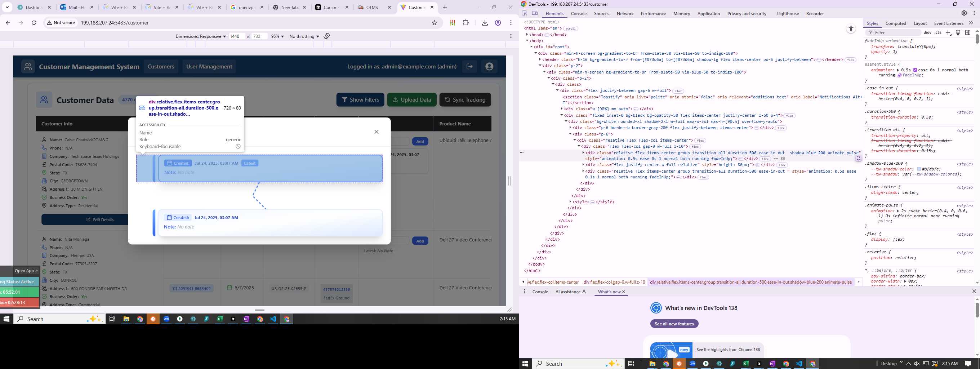Expand the style element node
980x369 pixels.
click(x=570, y=202)
